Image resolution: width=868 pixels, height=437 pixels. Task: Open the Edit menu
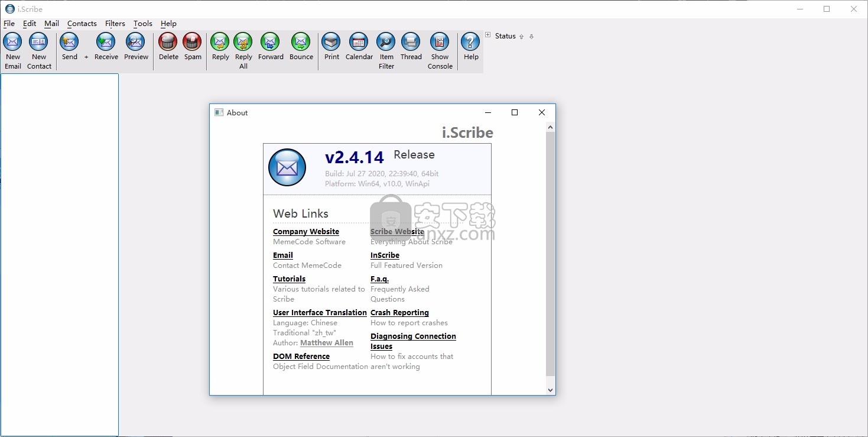[x=30, y=24]
